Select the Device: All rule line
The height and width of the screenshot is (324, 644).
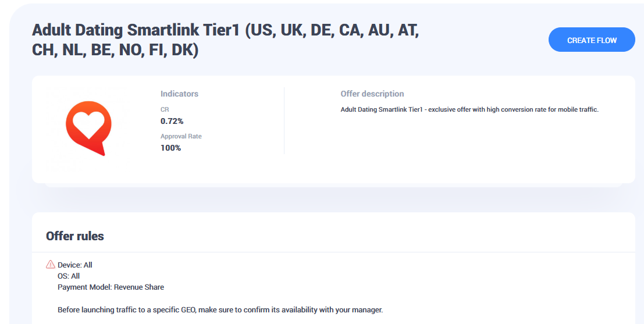75,265
